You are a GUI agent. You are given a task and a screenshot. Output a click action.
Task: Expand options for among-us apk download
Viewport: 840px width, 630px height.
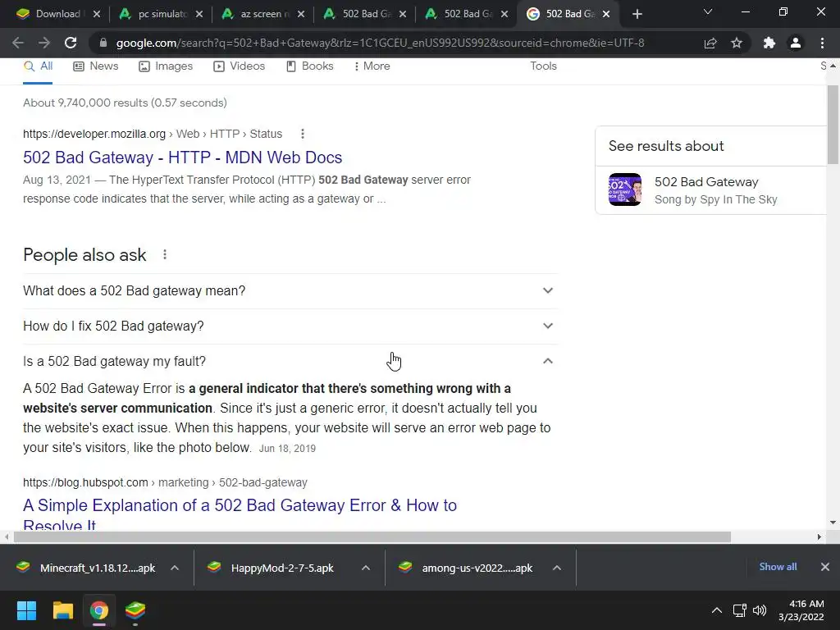557,568
